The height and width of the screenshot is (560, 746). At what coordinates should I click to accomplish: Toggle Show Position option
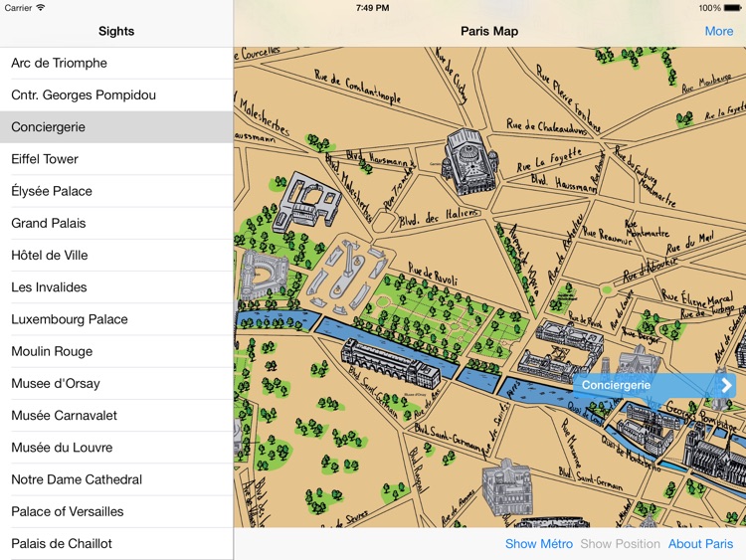pos(620,544)
